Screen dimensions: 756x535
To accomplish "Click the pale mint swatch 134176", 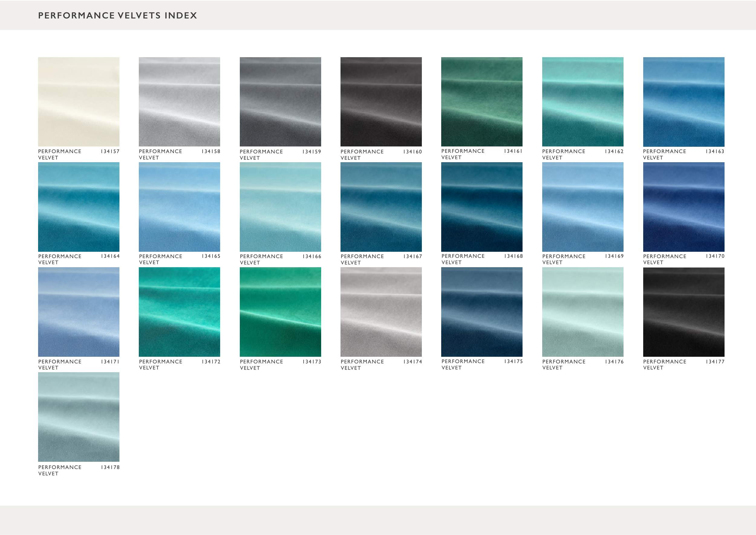I will (582, 312).
